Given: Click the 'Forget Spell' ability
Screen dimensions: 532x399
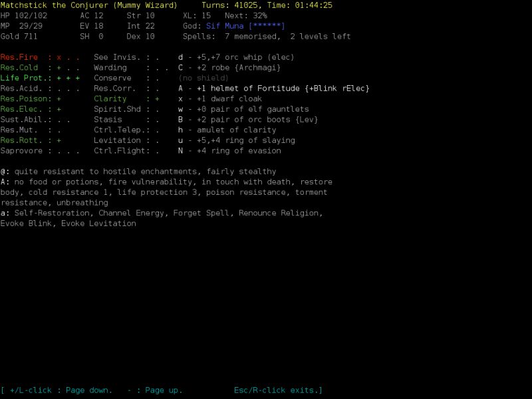Looking at the screenshot, I should [201, 213].
